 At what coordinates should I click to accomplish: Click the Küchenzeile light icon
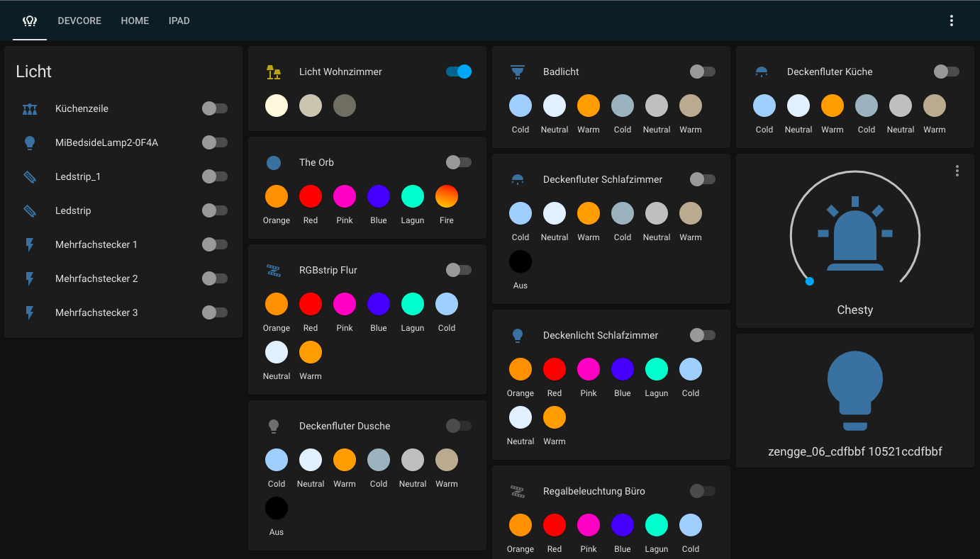pos(30,108)
